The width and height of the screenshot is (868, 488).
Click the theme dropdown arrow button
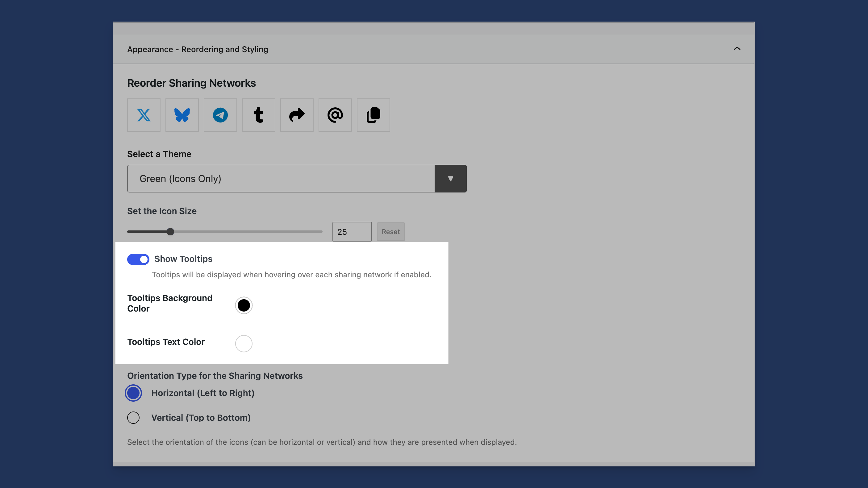(450, 179)
